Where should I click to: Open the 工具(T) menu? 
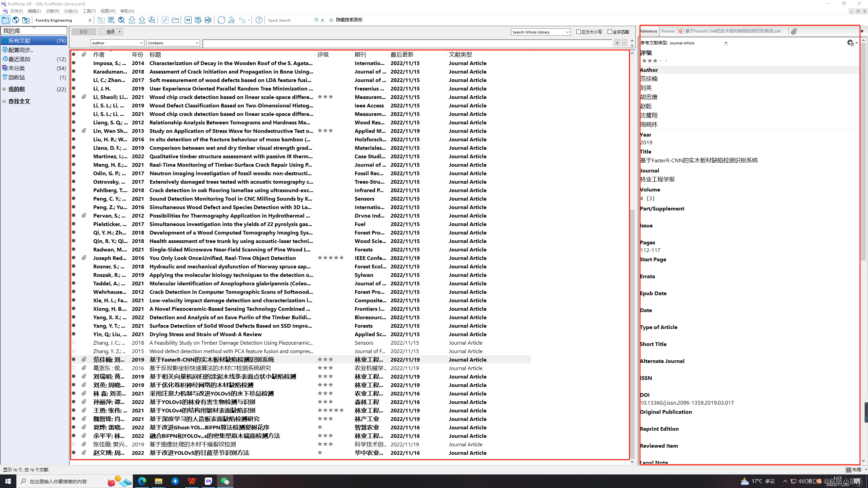pyautogui.click(x=89, y=11)
